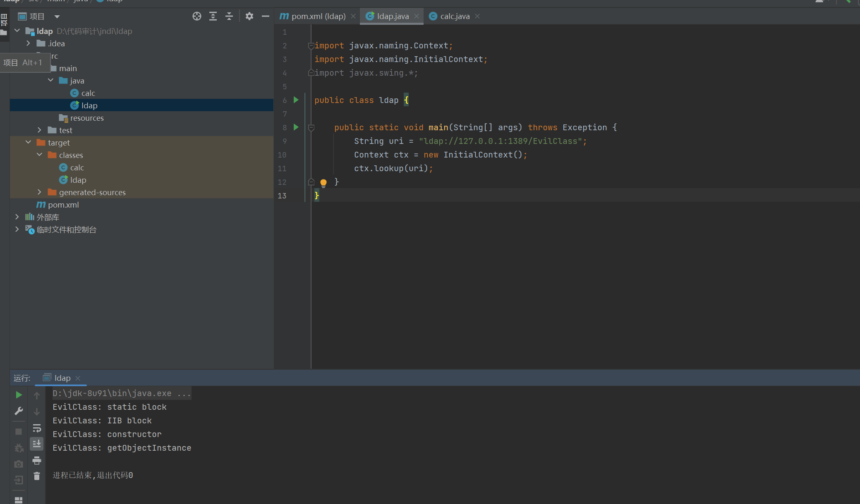Collapse all in project tree
This screenshot has height=504, width=860.
click(x=229, y=16)
